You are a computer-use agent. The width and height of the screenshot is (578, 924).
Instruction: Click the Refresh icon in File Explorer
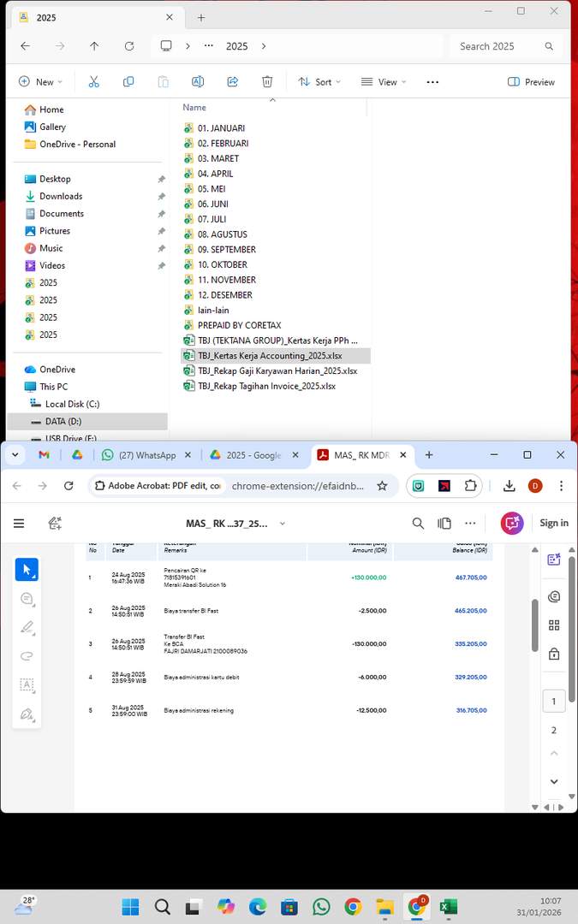point(129,46)
